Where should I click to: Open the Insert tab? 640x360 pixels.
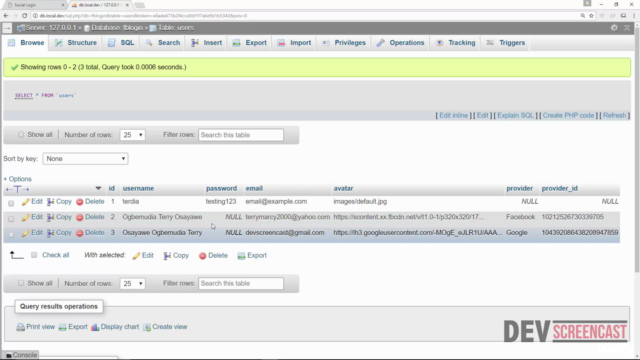207,43
